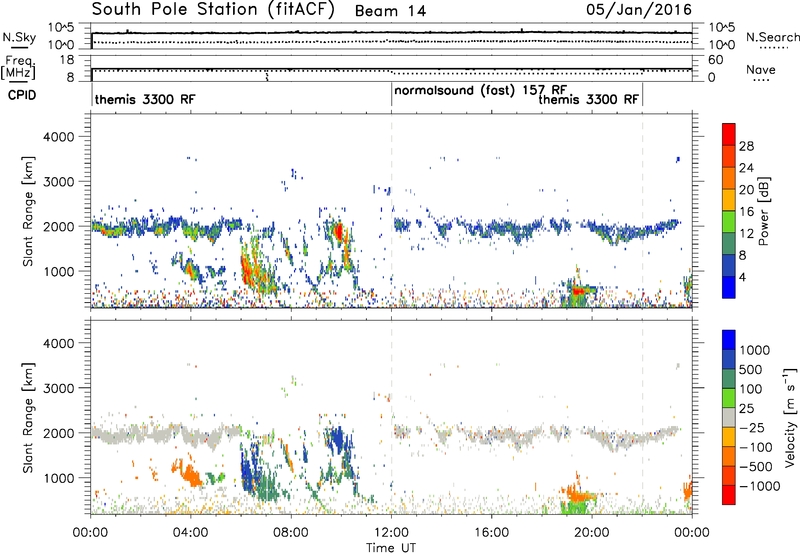Click '-100' on the Velocity colorbar scale
The width and height of the screenshot is (800, 554).
[756, 447]
